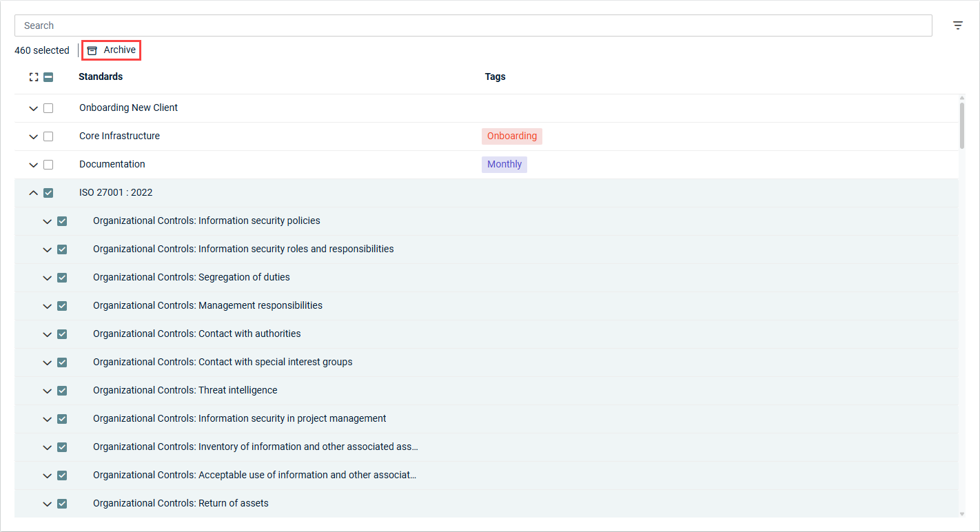The height and width of the screenshot is (532, 980).
Task: Expand the Documentation row
Action: click(33, 165)
